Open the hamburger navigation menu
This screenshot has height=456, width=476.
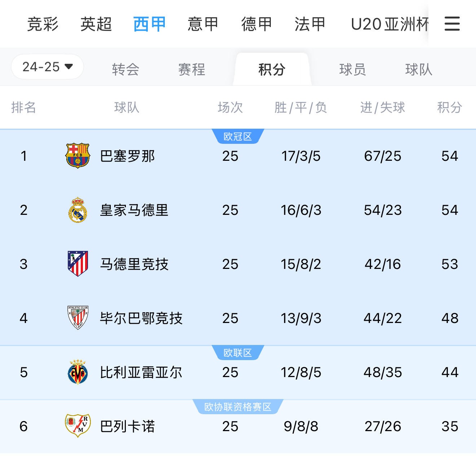pyautogui.click(x=452, y=24)
